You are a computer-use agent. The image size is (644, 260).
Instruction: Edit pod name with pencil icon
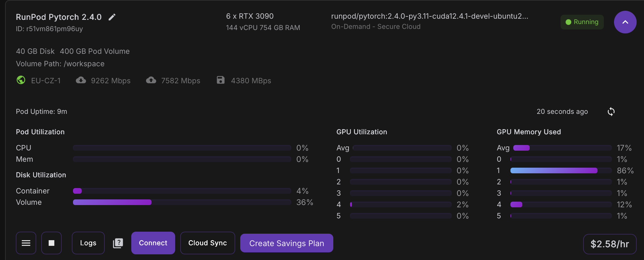tap(112, 17)
